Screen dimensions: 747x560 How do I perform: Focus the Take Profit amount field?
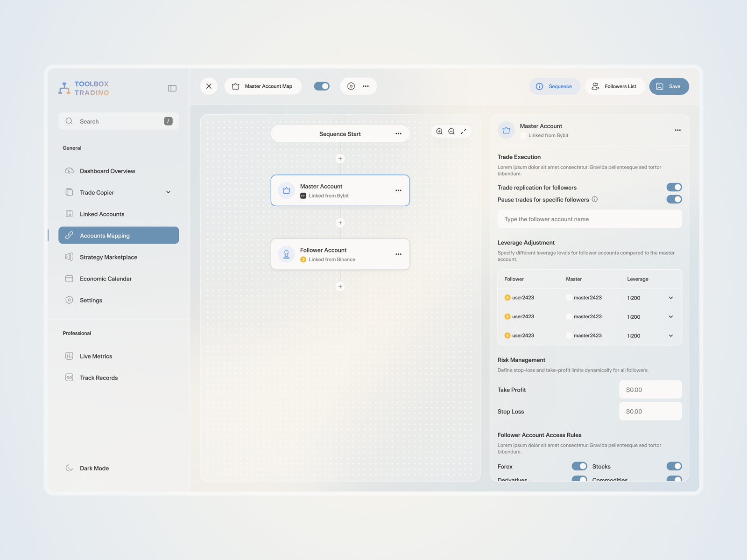[x=650, y=390]
